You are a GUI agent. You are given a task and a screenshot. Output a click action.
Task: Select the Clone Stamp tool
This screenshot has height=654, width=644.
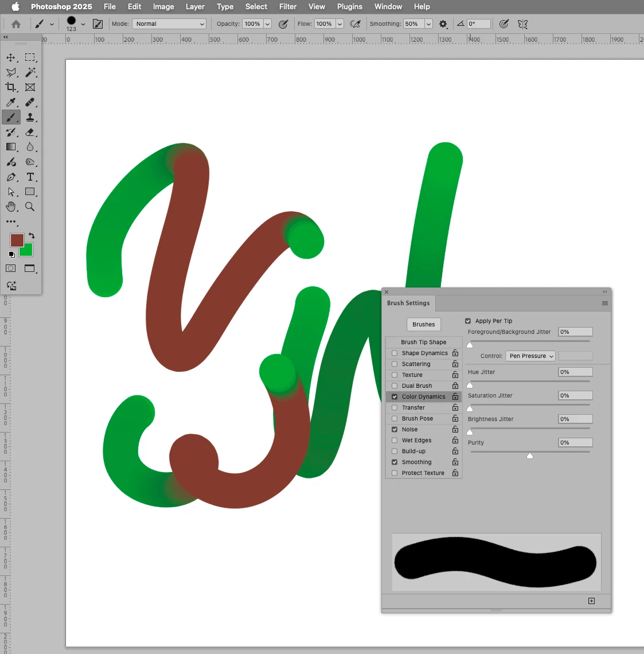point(30,117)
